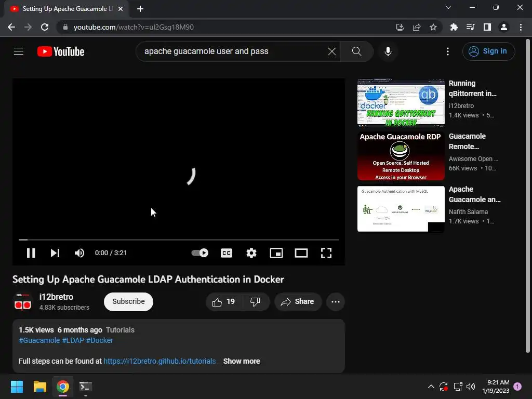532x399 pixels.
Task: Bookmark this page with star icon
Action: pos(433,27)
